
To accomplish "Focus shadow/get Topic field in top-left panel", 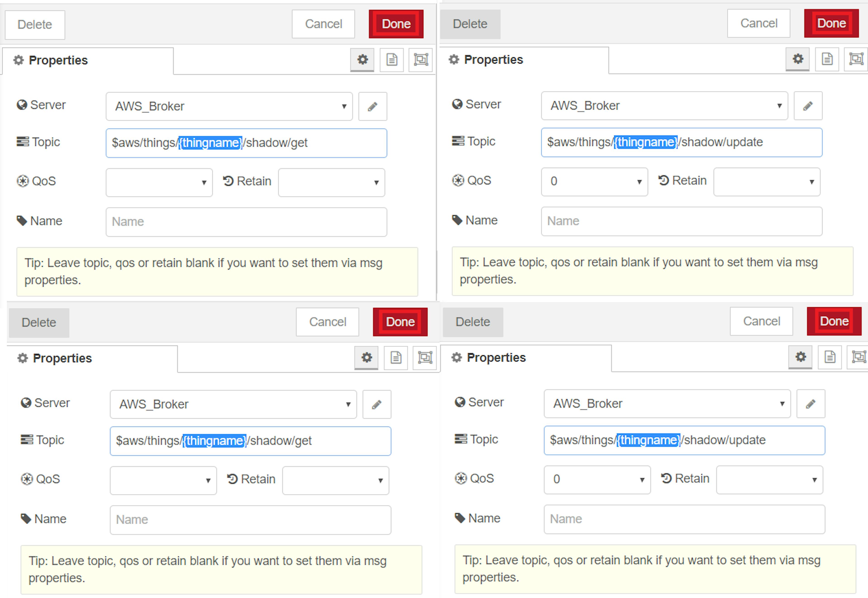I will [x=246, y=143].
